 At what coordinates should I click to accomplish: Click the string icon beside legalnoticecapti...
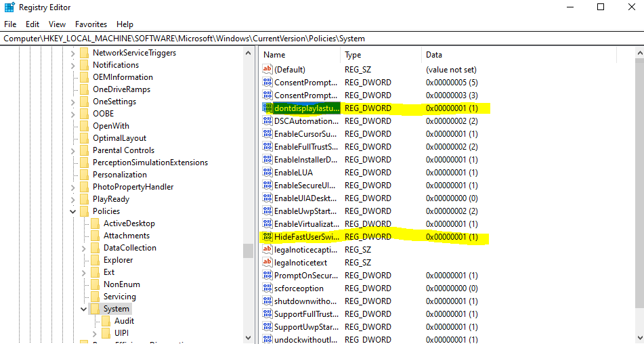tap(267, 250)
